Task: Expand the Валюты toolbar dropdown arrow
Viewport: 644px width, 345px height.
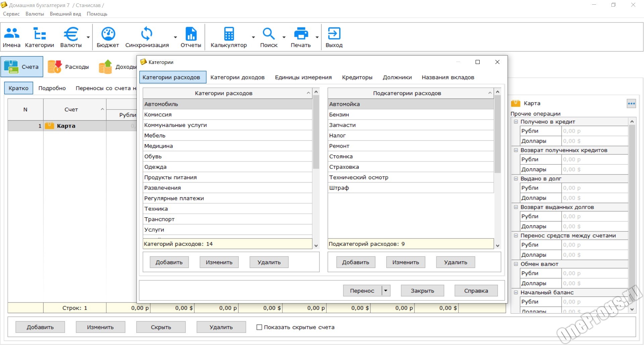Action: pyautogui.click(x=88, y=37)
